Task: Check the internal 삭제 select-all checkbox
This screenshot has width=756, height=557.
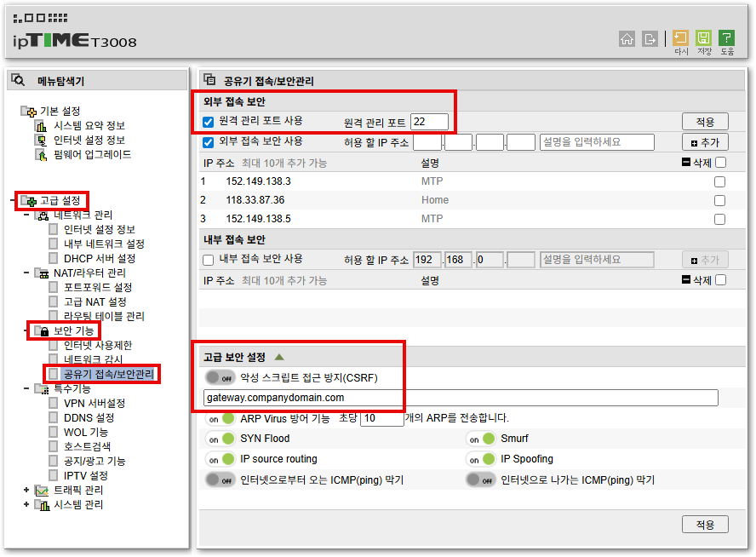Action: [721, 280]
